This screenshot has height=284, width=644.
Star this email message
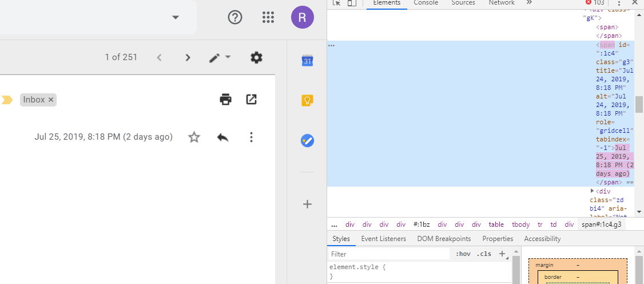(194, 137)
